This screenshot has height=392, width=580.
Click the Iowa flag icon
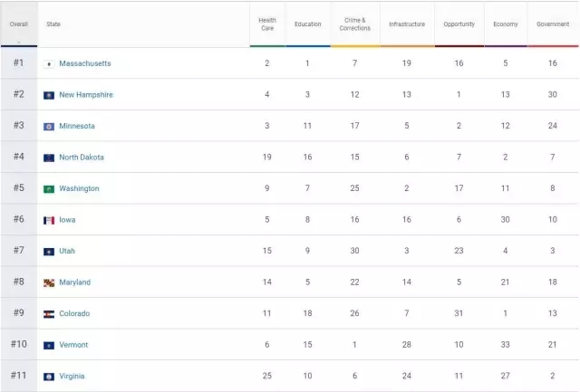pyautogui.click(x=49, y=220)
